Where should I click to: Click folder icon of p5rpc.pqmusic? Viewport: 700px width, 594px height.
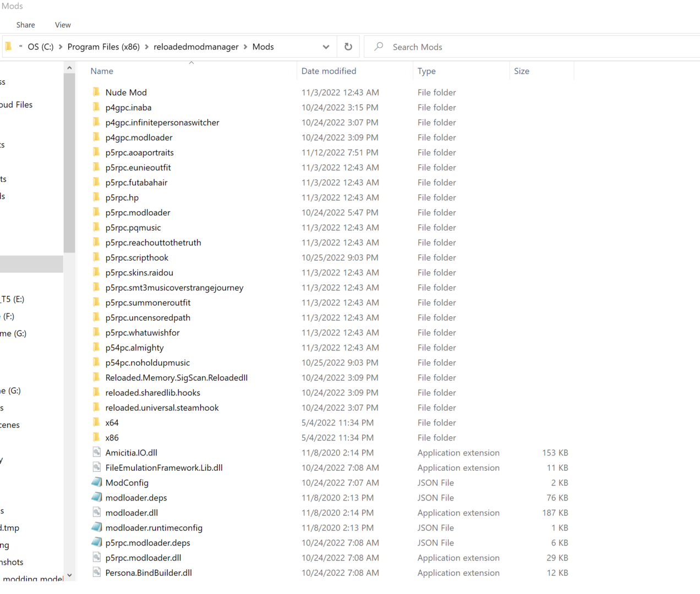point(96,227)
